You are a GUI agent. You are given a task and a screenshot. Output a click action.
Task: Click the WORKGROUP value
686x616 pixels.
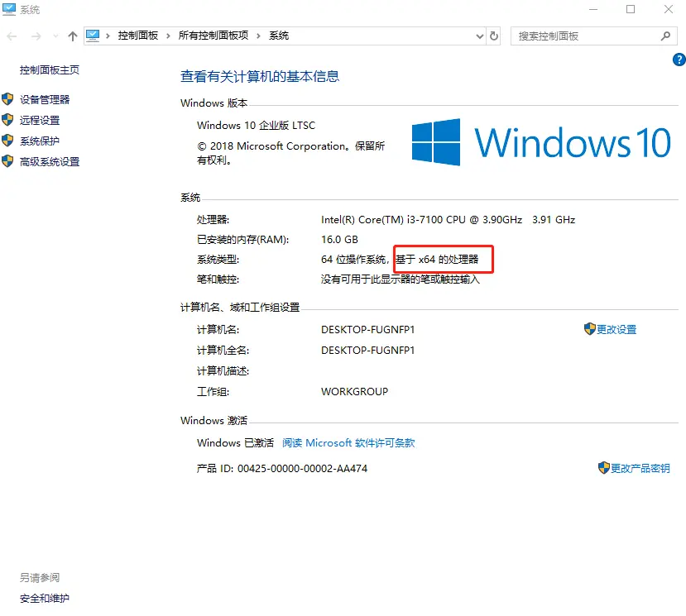pyautogui.click(x=354, y=392)
